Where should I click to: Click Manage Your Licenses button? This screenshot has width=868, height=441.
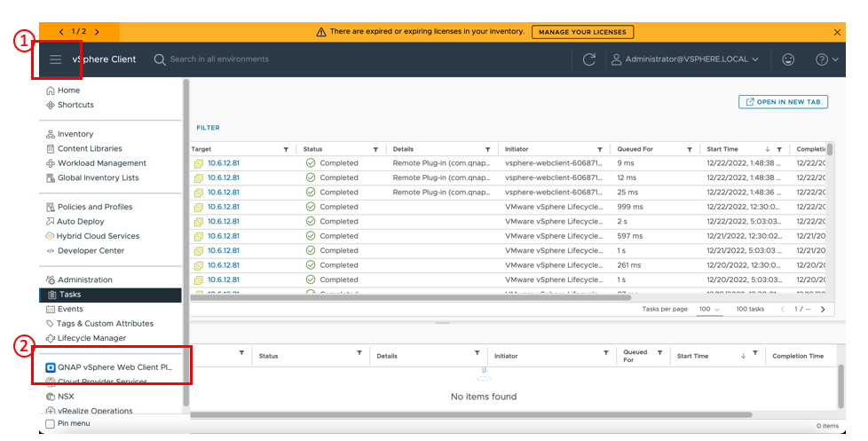coord(583,32)
